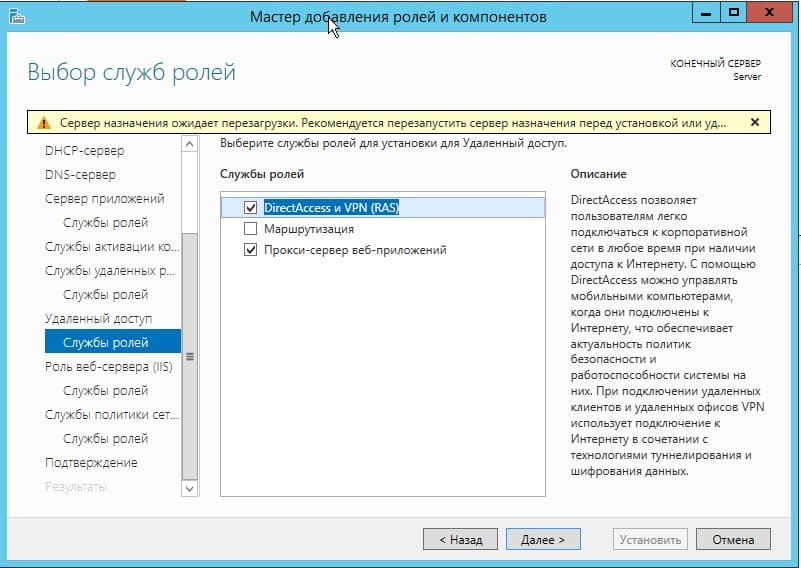This screenshot has width=801, height=568.
Task: Open Службы ролей under Сервер приложений
Action: pos(105,223)
